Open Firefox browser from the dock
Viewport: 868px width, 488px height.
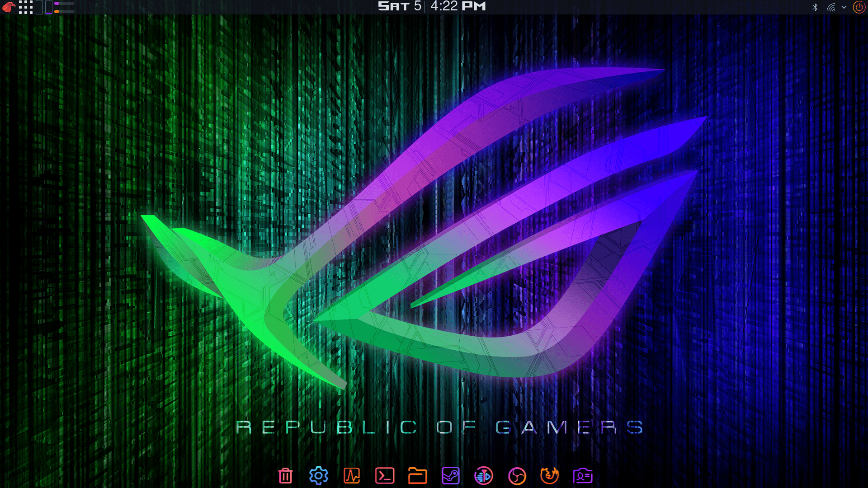click(550, 476)
